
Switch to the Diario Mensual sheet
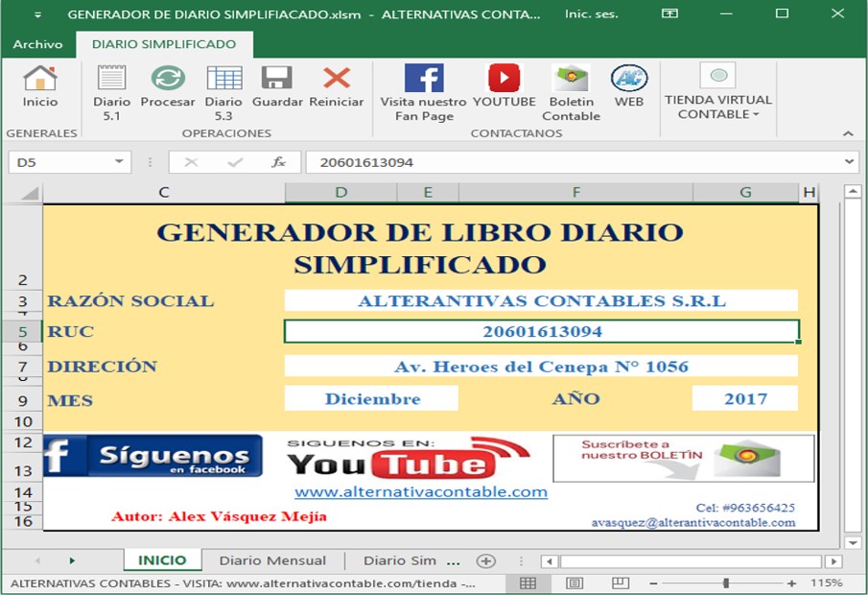(271, 560)
